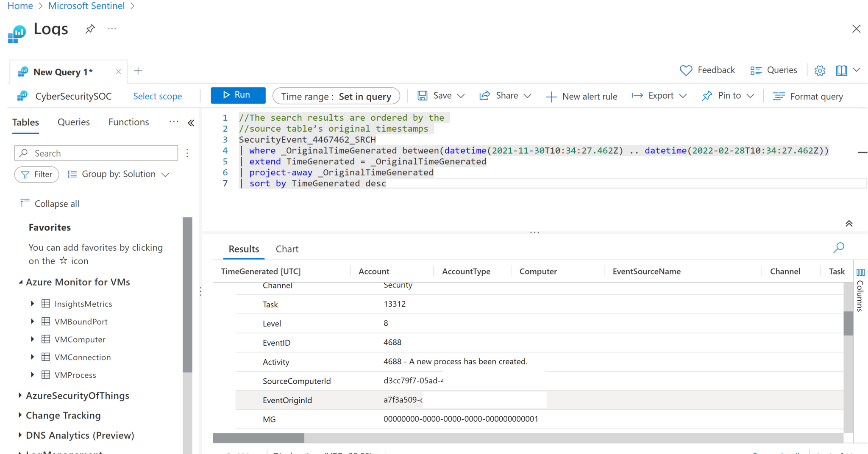Pin the Logs page
This screenshot has width=868, height=454.
coord(90,28)
